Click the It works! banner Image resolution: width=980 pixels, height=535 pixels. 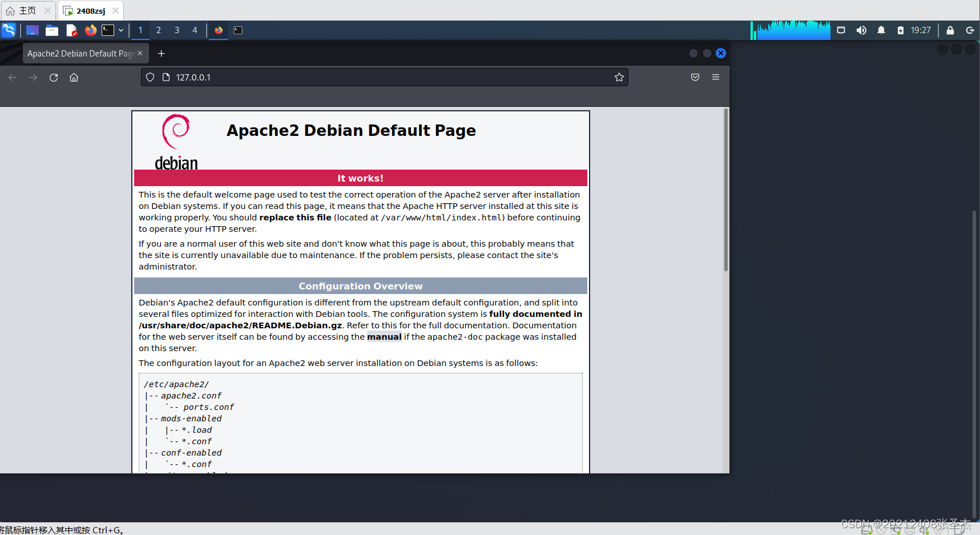coord(361,178)
